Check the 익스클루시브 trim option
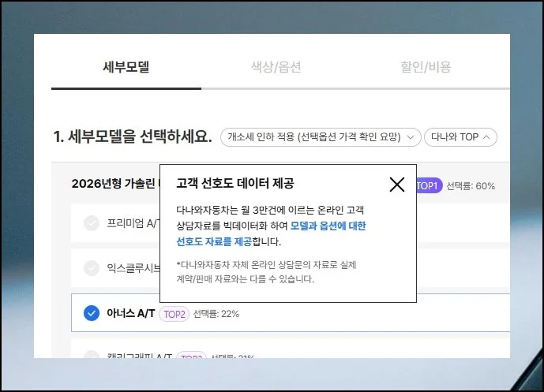 tap(92, 268)
